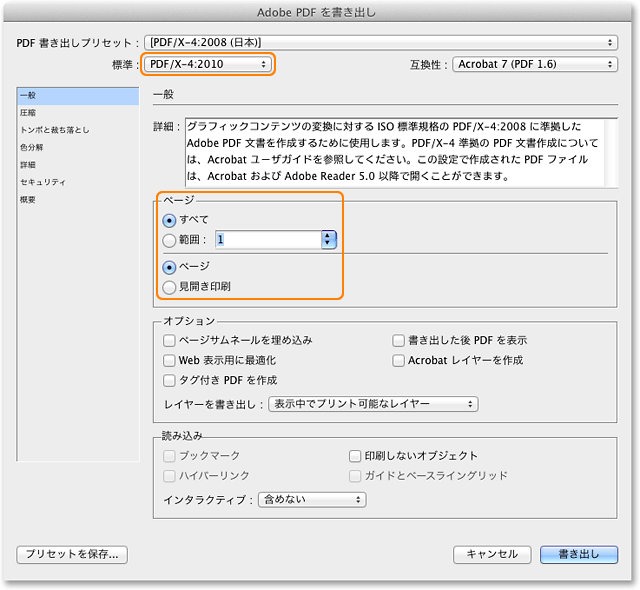Select the すべて pages radio button
This screenshot has height=590, width=640.
click(x=169, y=219)
